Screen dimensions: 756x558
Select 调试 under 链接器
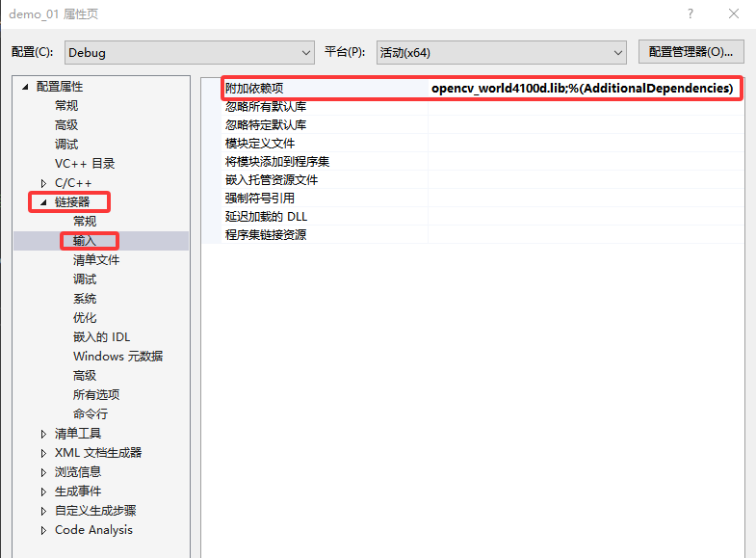(85, 279)
